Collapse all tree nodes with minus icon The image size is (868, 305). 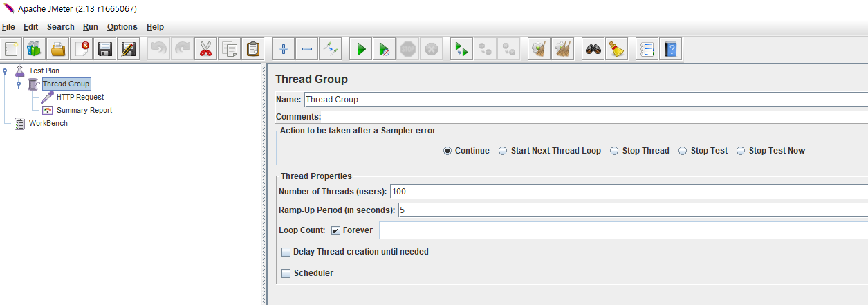pyautogui.click(x=307, y=49)
